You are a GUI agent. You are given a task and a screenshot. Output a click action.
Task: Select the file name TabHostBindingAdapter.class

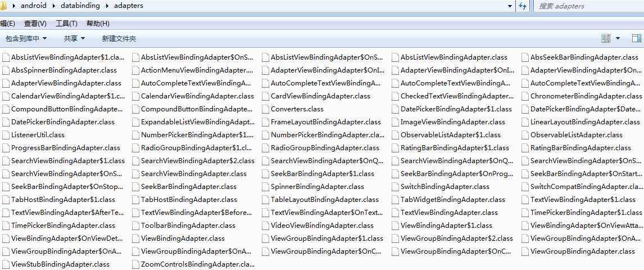[x=189, y=200]
